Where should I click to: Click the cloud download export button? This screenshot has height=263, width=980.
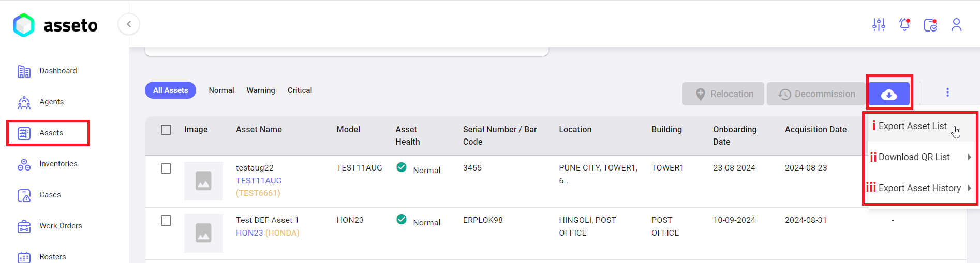coord(889,94)
